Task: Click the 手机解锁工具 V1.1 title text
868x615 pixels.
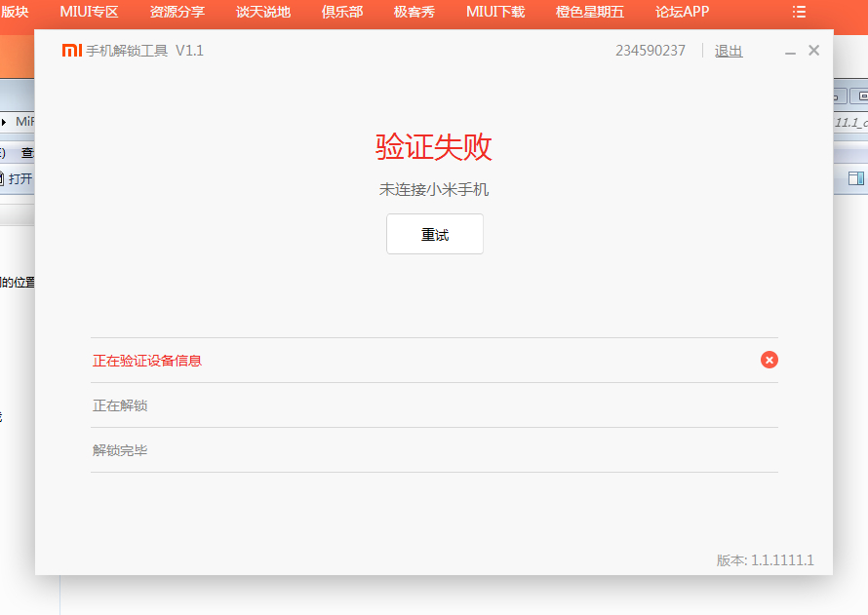Action: point(144,51)
